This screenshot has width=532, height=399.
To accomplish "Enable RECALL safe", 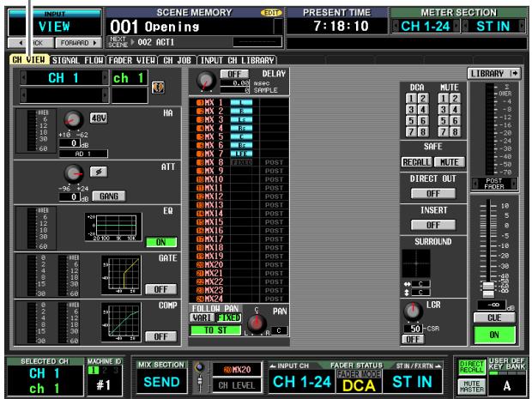I will (417, 162).
